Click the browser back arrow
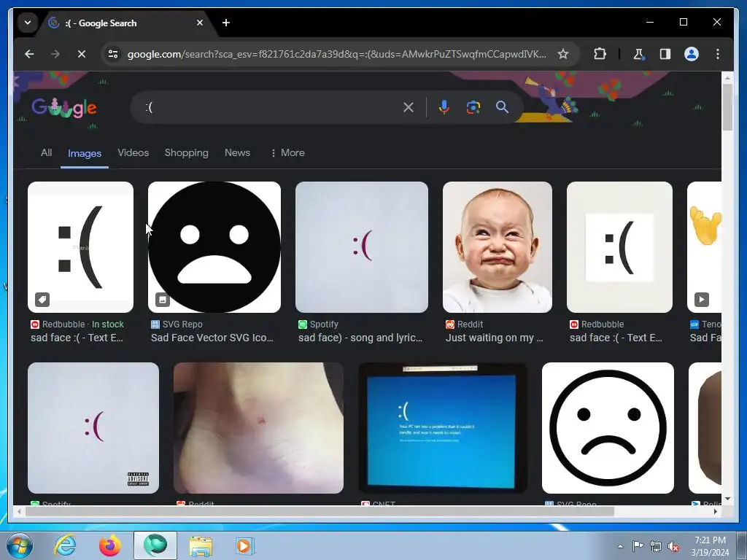 (x=29, y=54)
